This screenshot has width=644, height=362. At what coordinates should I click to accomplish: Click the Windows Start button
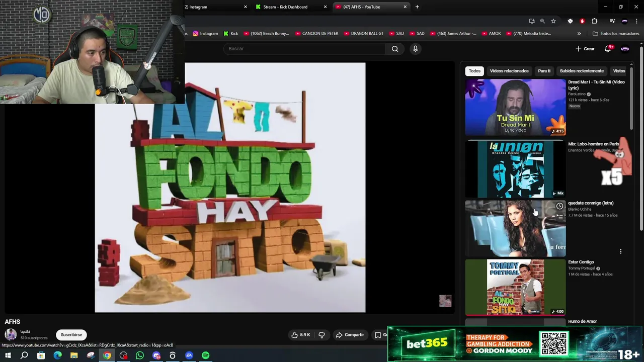pos(8,355)
